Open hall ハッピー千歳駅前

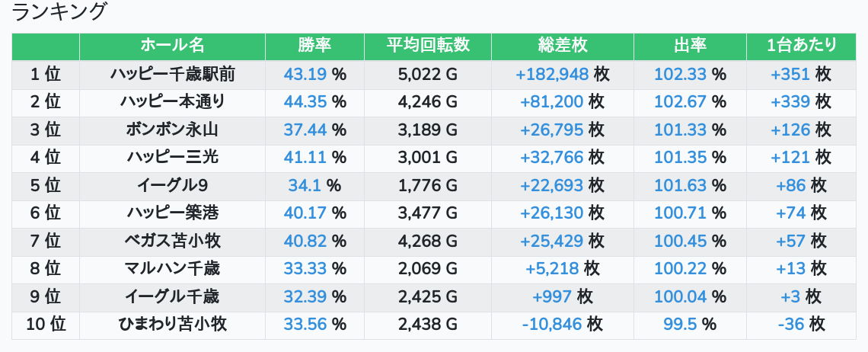point(172,74)
